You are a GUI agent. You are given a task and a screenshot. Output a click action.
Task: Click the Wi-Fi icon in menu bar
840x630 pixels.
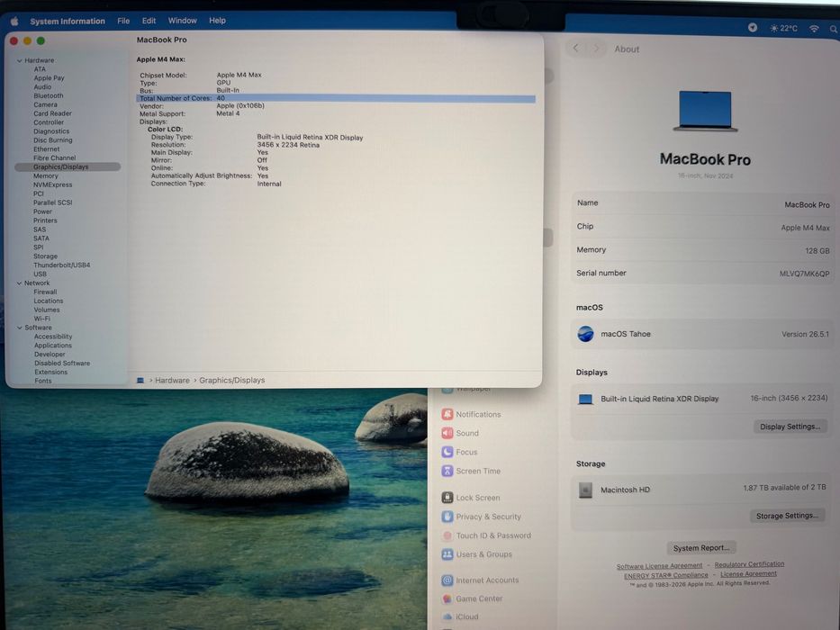[814, 29]
